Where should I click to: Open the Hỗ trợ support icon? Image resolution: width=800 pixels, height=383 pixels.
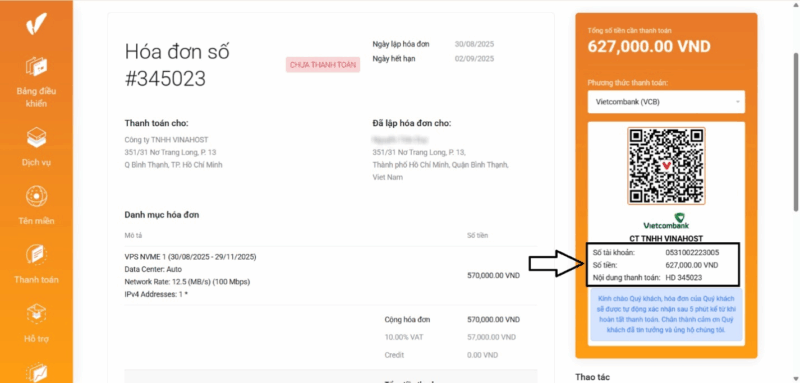coord(36,314)
